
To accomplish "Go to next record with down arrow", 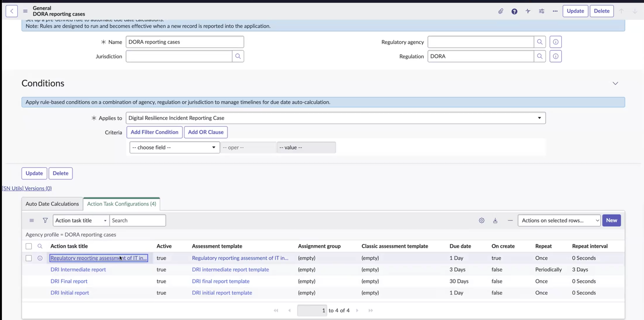I will (x=635, y=11).
